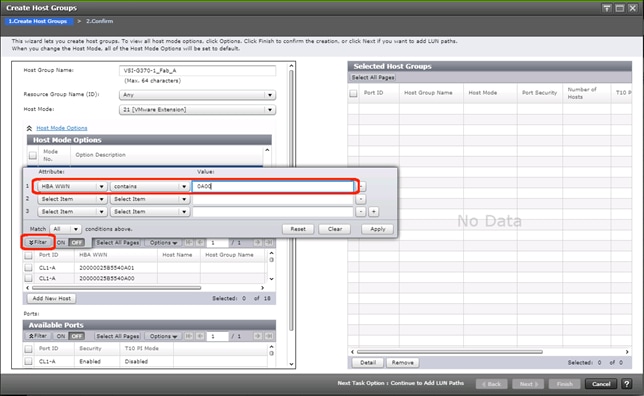This screenshot has height=396, width=644.
Task: Click the Clear filter button
Action: (x=335, y=229)
